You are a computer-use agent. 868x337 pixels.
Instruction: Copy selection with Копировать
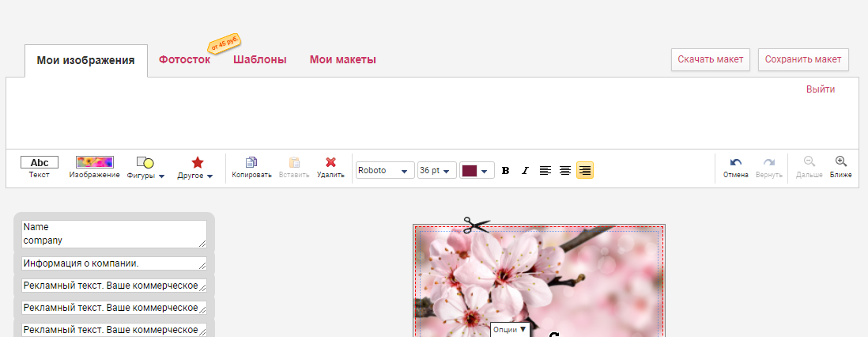252,168
